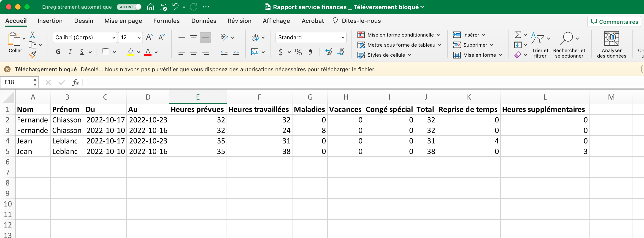Click the decrease decimal places icon
Viewport: 644px width, 238px height.
341,52
